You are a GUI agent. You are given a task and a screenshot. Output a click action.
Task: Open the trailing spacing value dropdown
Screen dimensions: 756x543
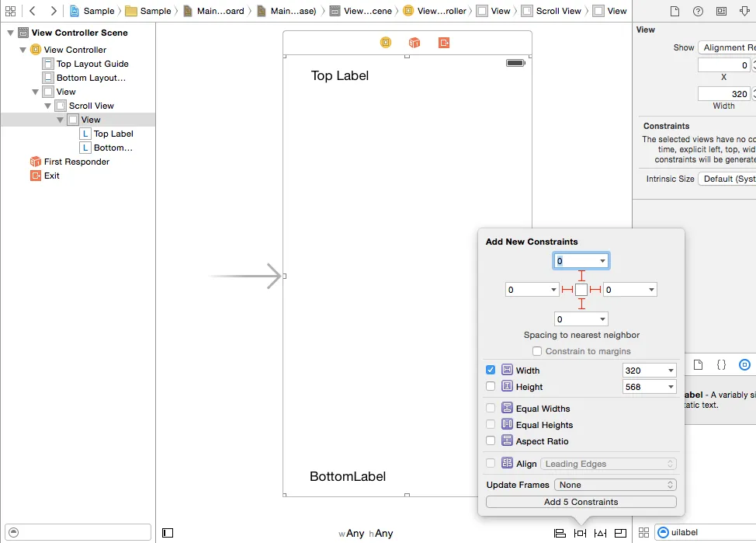(651, 290)
